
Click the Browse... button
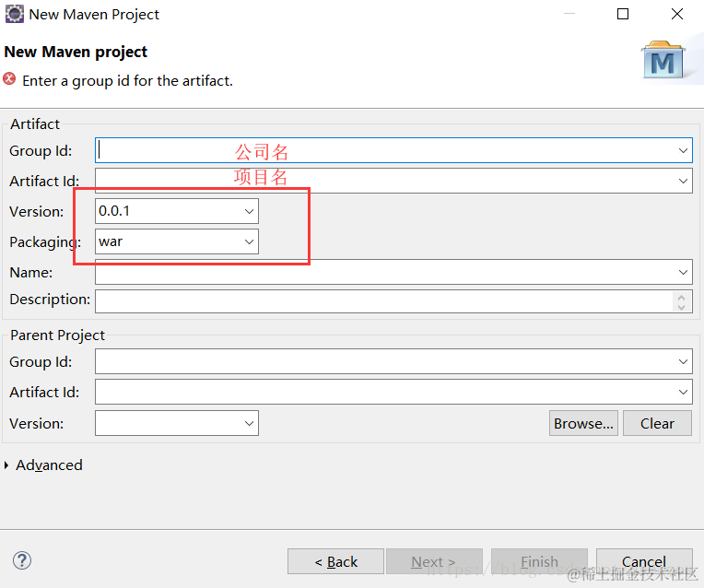pyautogui.click(x=583, y=423)
